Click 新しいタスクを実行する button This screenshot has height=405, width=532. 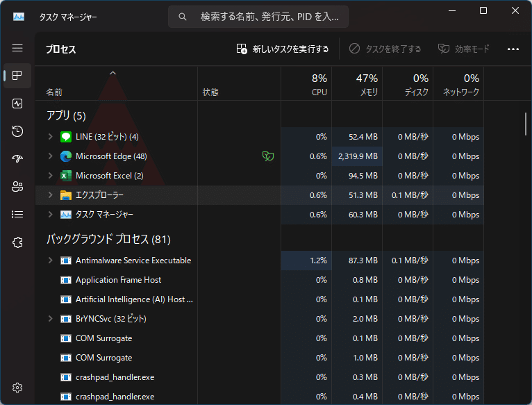tap(282, 49)
